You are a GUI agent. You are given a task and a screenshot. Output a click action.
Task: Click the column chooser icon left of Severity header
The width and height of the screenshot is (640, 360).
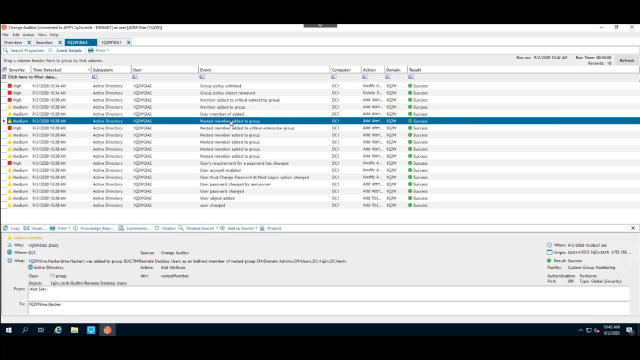pyautogui.click(x=4, y=70)
